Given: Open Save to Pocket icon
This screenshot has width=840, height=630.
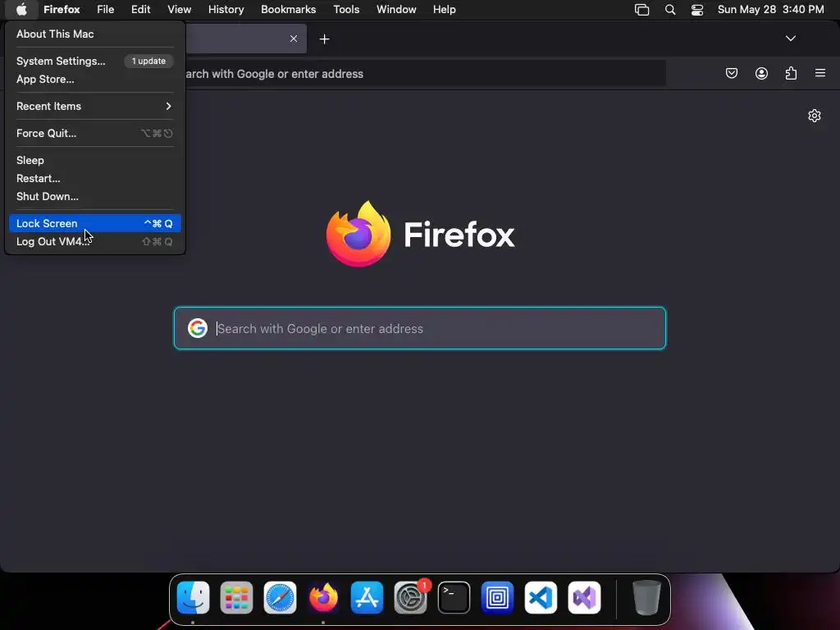Looking at the screenshot, I should (x=731, y=73).
